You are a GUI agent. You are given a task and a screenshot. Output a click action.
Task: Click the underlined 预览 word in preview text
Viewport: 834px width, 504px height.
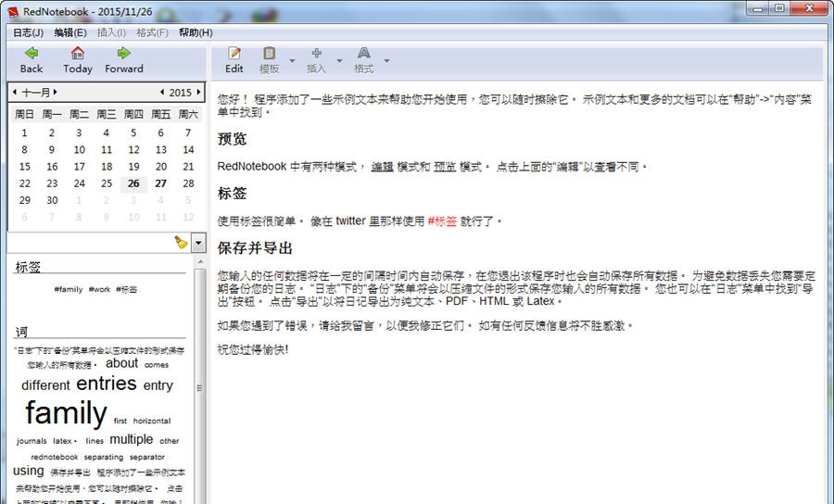pos(445,167)
